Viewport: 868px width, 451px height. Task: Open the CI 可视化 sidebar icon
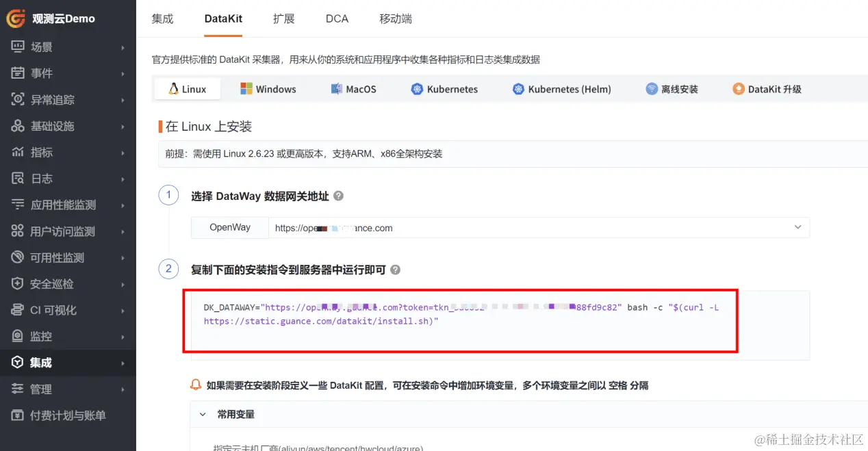pyautogui.click(x=18, y=310)
